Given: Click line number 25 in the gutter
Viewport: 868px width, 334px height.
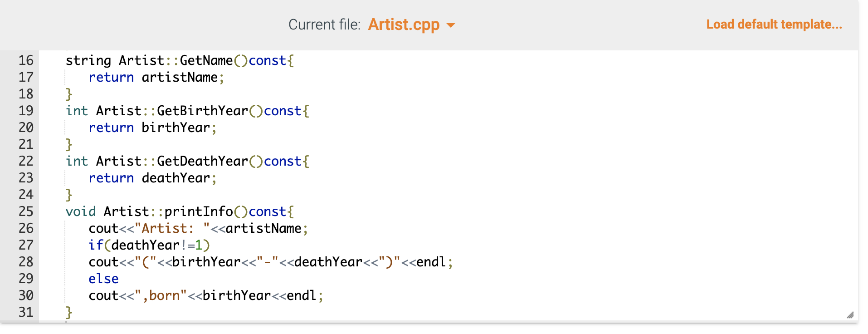Looking at the screenshot, I should click(26, 211).
